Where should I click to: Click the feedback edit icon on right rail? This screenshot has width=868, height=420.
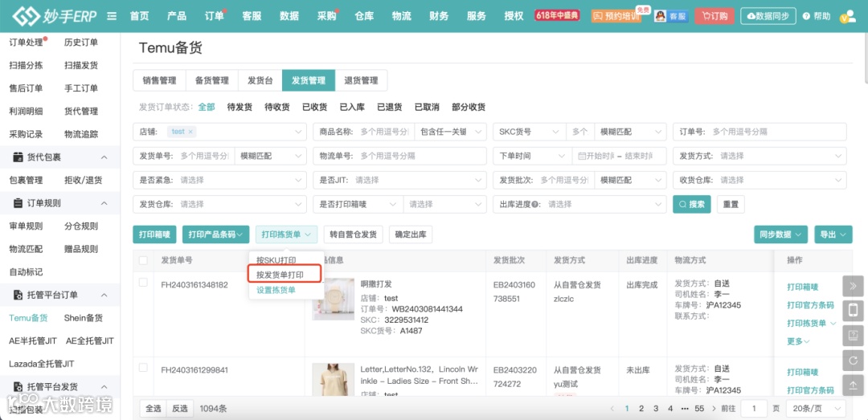click(x=853, y=336)
